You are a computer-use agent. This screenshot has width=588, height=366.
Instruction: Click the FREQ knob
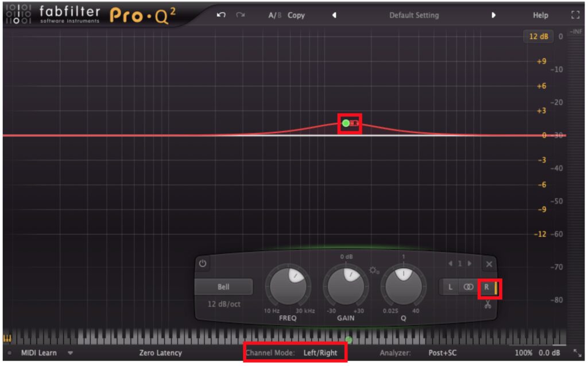pos(288,287)
